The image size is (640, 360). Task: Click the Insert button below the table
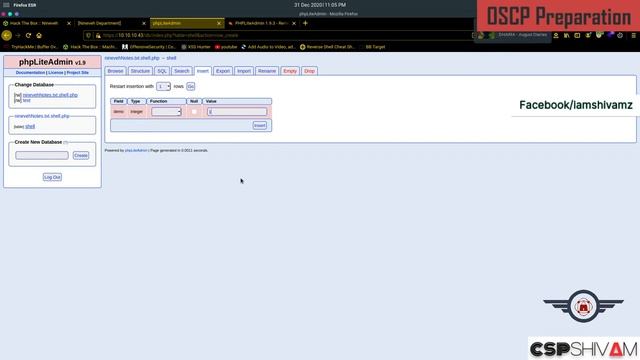(260, 125)
